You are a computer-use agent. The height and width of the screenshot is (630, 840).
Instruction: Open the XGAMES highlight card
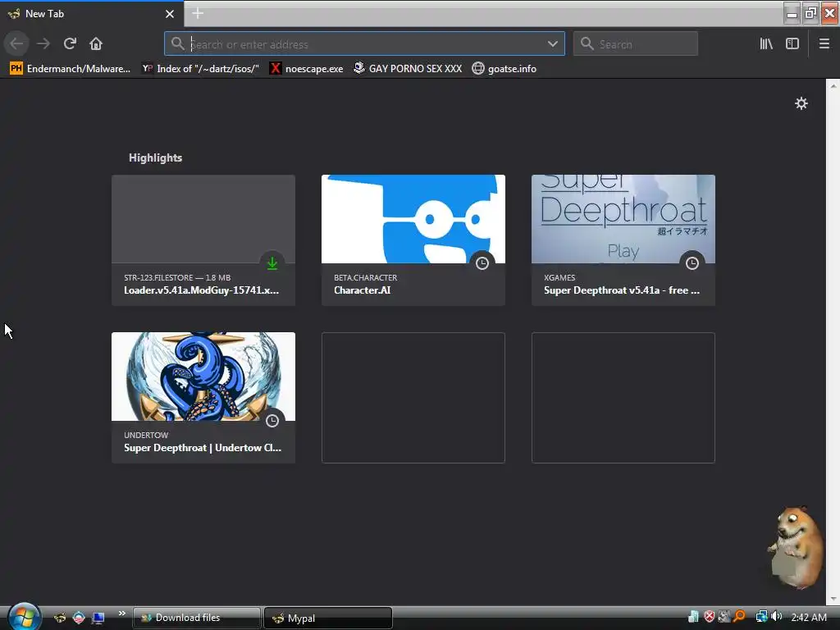point(623,240)
